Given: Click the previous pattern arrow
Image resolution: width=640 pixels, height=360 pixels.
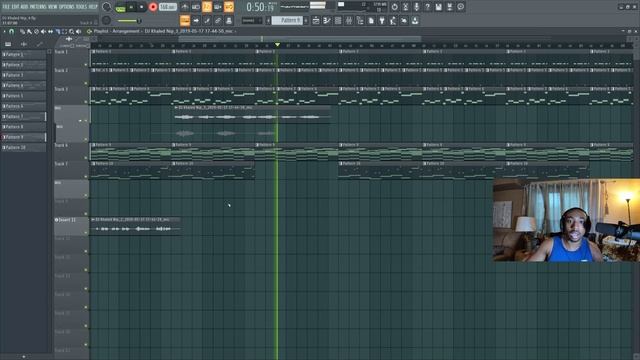Looking at the screenshot, I should [x=268, y=20].
